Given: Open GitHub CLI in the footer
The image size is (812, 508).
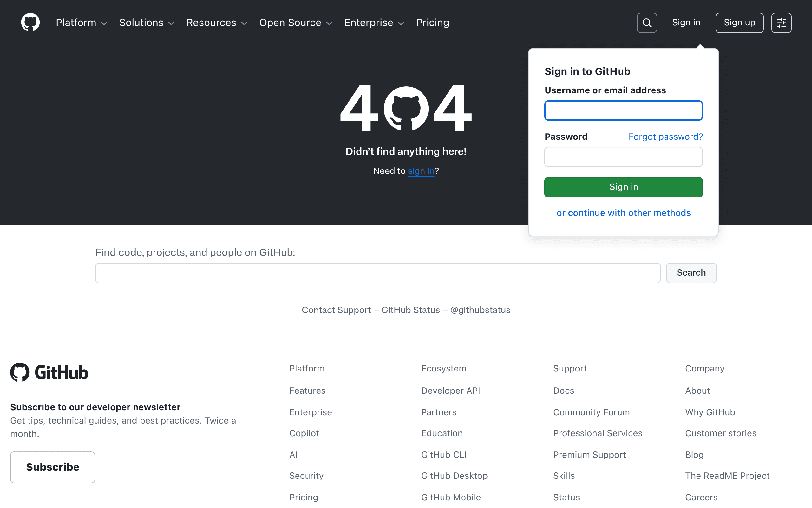Looking at the screenshot, I should point(444,455).
